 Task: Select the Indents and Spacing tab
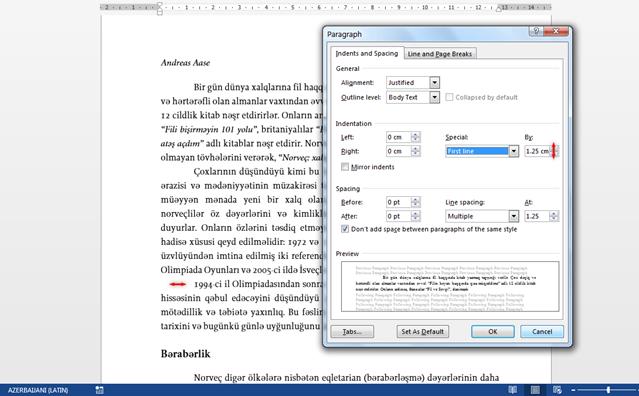point(367,53)
